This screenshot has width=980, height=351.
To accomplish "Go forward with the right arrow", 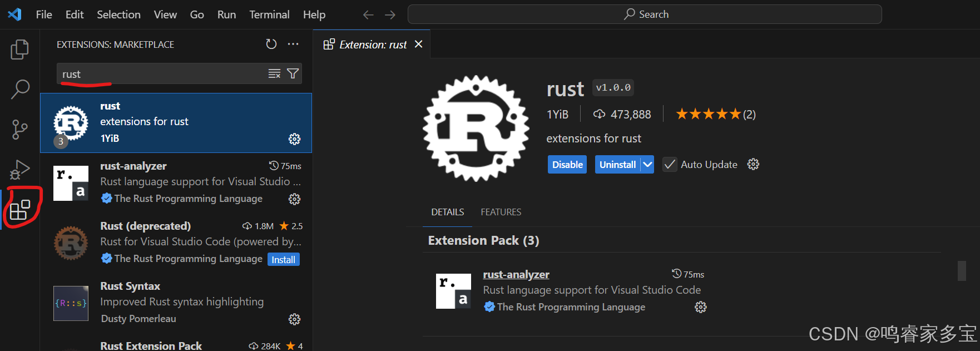I will pos(390,15).
